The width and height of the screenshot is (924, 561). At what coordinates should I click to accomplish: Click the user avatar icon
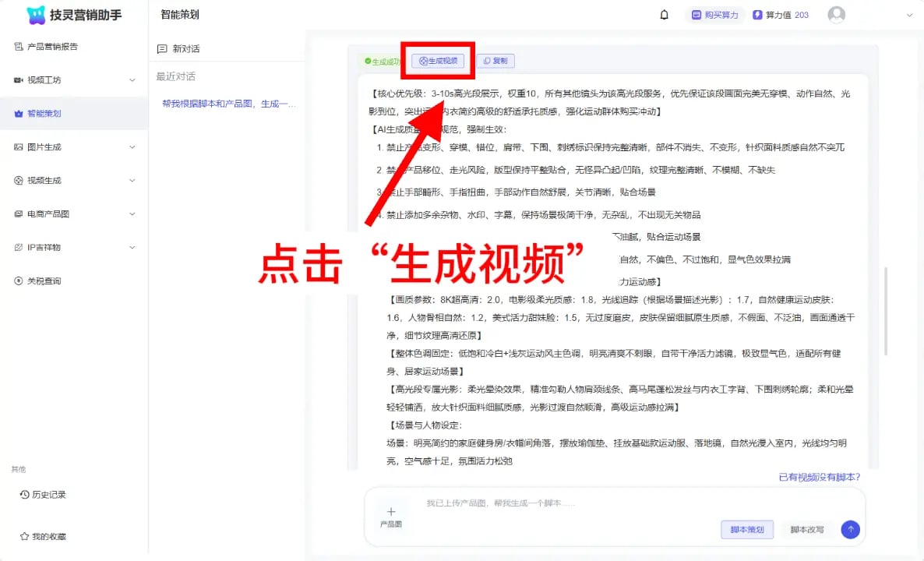coord(836,15)
